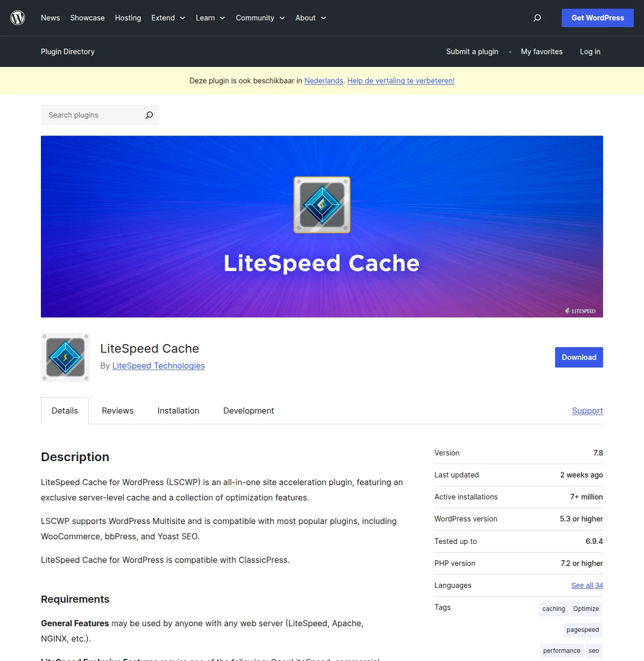644x661 pixels.
Task: Visit the LiteSpeed Technologies author link
Action: click(158, 366)
